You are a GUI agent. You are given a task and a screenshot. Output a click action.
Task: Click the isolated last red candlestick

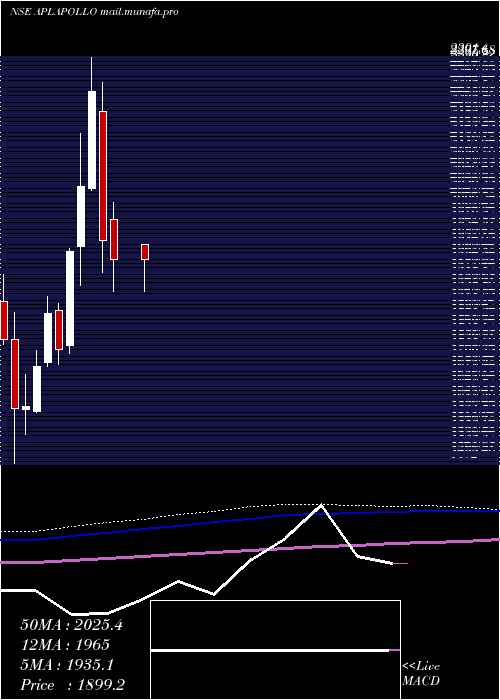[x=145, y=252]
